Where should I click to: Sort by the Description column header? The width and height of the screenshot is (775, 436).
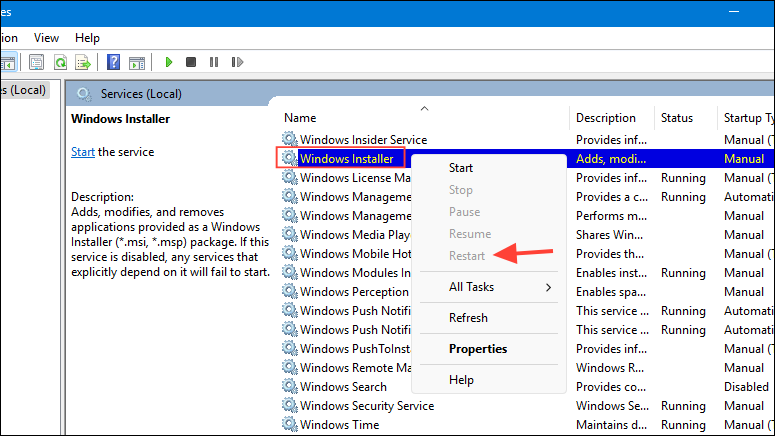[605, 118]
